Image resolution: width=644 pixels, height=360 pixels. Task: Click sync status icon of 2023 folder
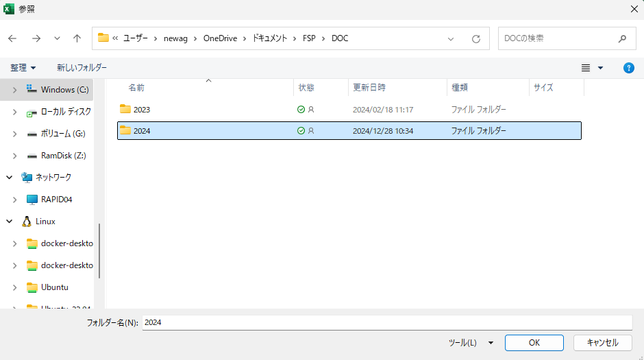click(x=301, y=109)
